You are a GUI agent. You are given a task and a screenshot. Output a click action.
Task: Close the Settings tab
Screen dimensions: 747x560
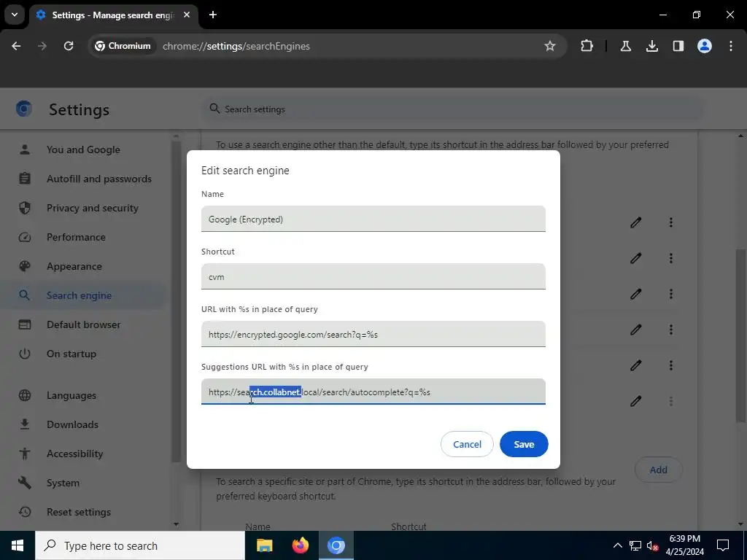[x=187, y=15]
